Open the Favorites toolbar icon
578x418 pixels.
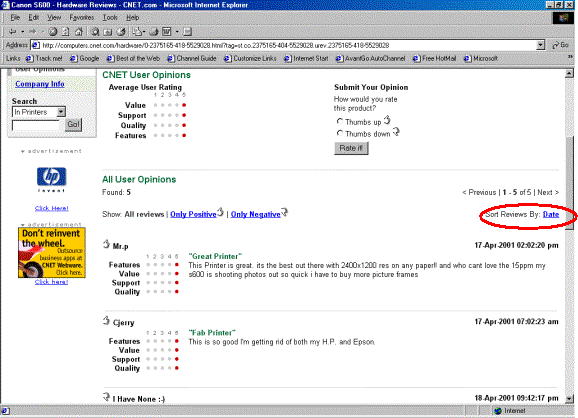(x=108, y=32)
